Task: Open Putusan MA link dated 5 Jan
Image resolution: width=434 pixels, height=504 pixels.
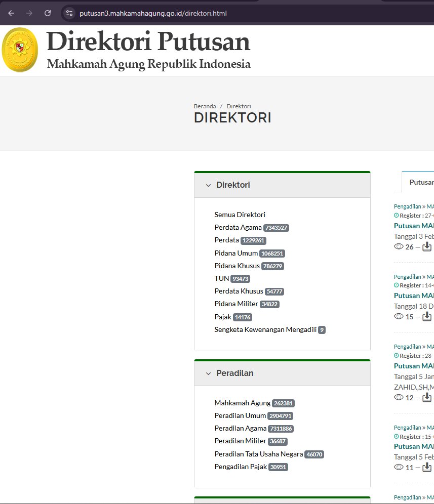Action: [x=414, y=366]
